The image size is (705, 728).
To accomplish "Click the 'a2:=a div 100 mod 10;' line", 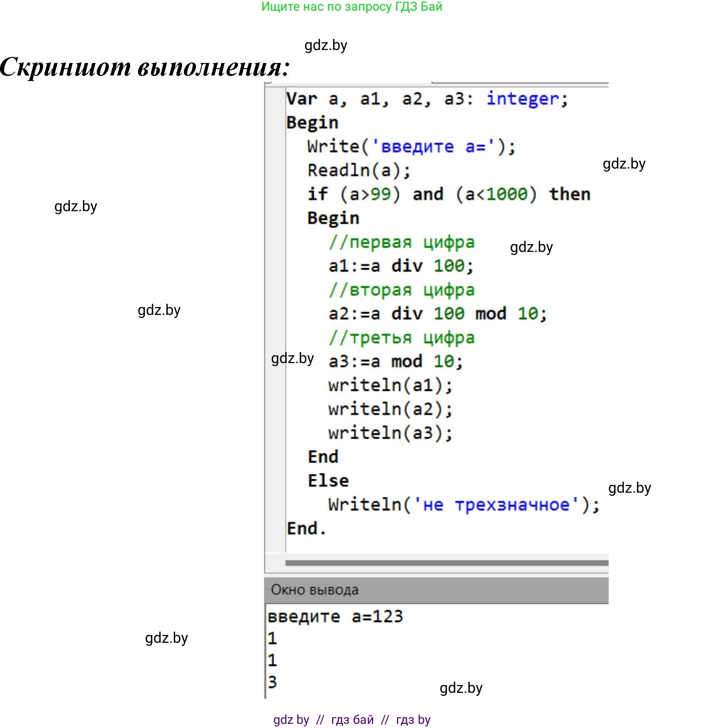I will pyautogui.click(x=437, y=314).
